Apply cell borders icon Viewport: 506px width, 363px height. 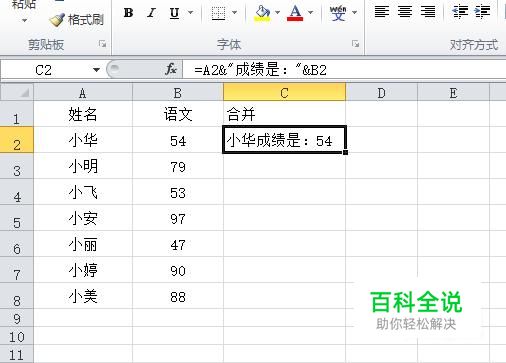(x=218, y=13)
